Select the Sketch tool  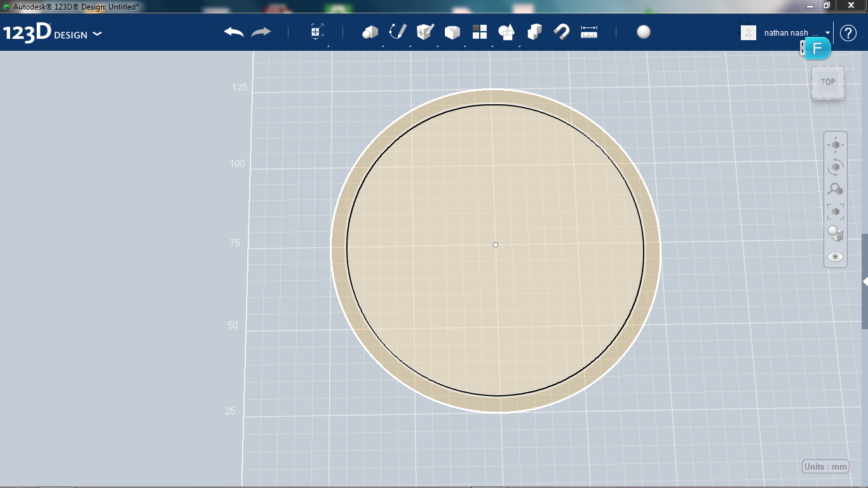(x=398, y=32)
